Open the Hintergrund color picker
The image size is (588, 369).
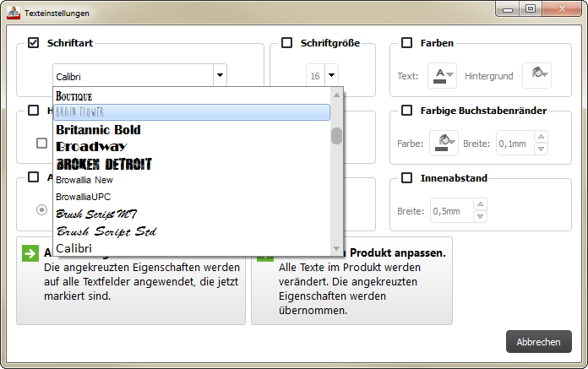(x=537, y=76)
